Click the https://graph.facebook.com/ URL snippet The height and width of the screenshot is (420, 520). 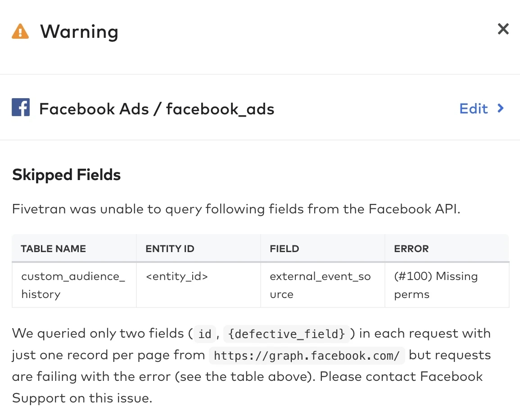coord(307,356)
